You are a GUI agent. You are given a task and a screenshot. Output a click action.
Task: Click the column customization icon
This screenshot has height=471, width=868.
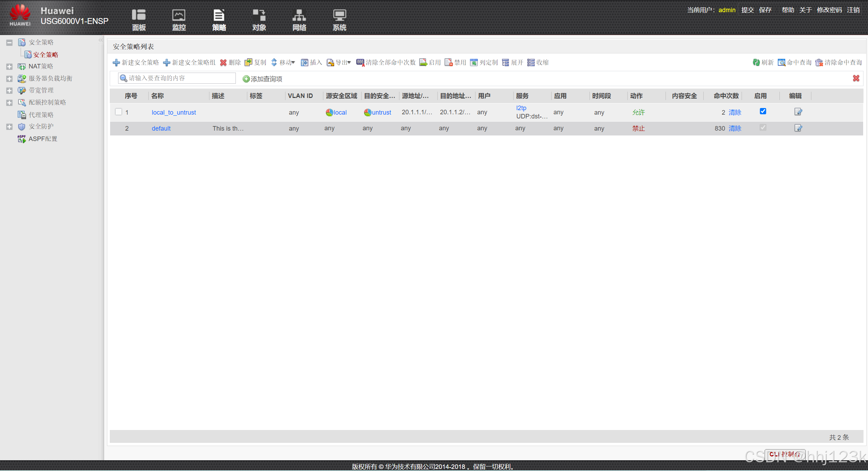click(x=474, y=63)
